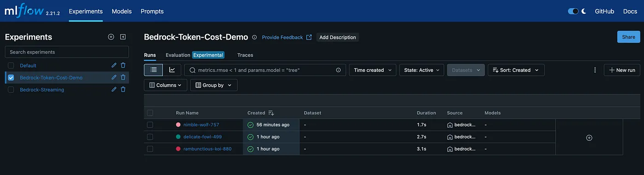The width and height of the screenshot is (644, 175).
Task: Show experiment info icon beside title
Action: pyautogui.click(x=254, y=37)
